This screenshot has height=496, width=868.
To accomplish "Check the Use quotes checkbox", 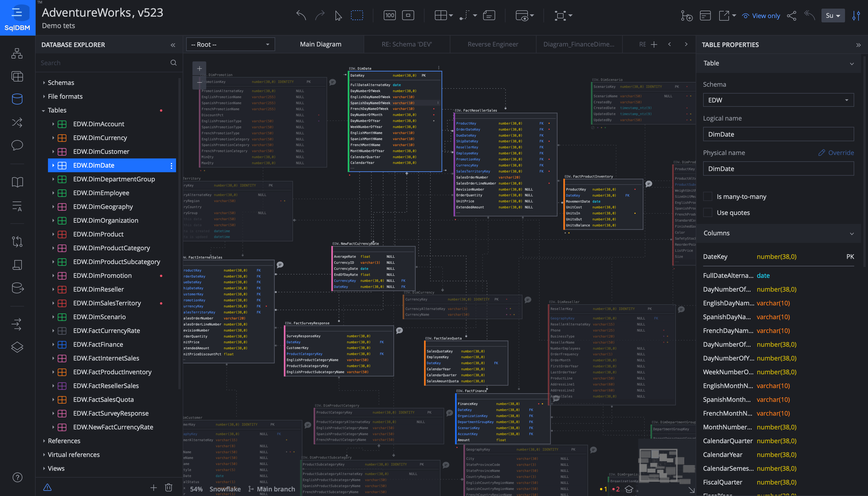I will click(707, 213).
